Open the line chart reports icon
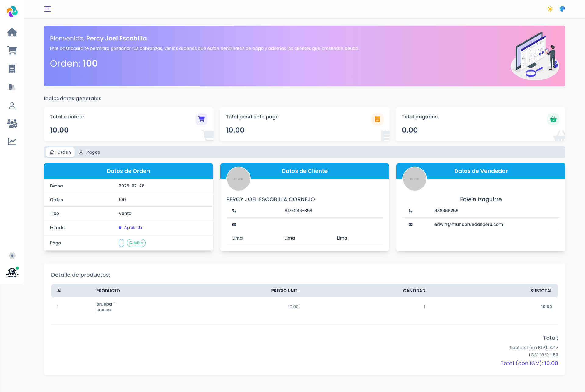The width and height of the screenshot is (585, 392). 12,142
